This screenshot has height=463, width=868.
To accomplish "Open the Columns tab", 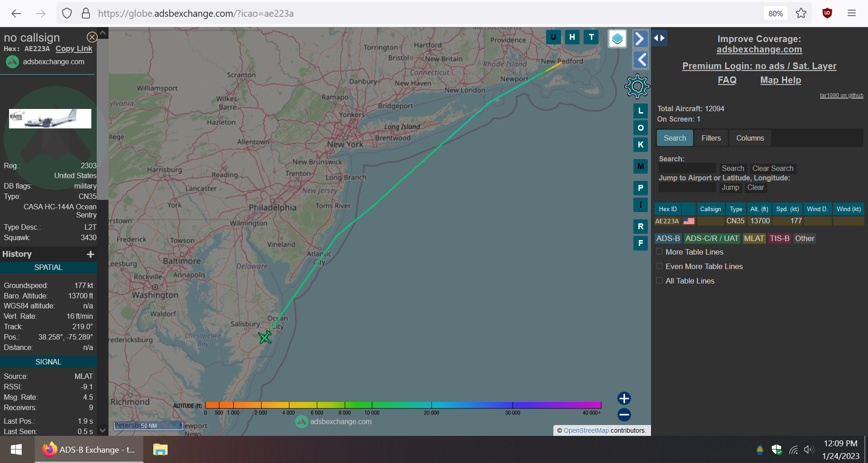I will click(750, 138).
